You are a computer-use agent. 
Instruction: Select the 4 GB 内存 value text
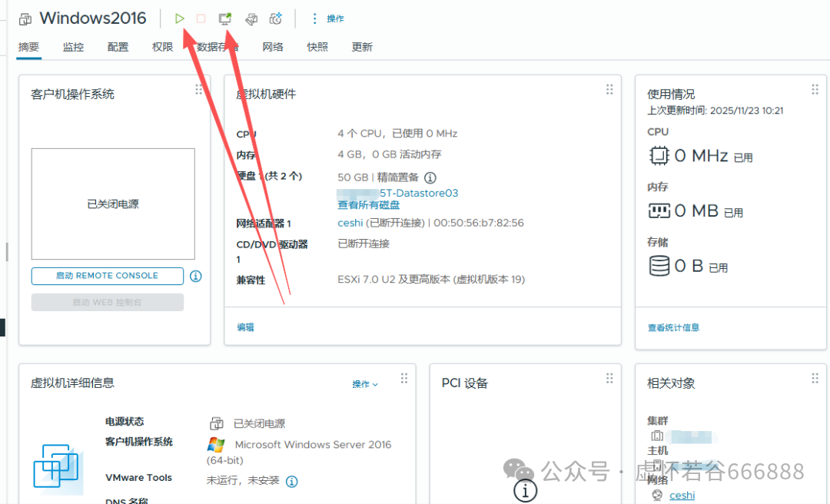point(390,154)
